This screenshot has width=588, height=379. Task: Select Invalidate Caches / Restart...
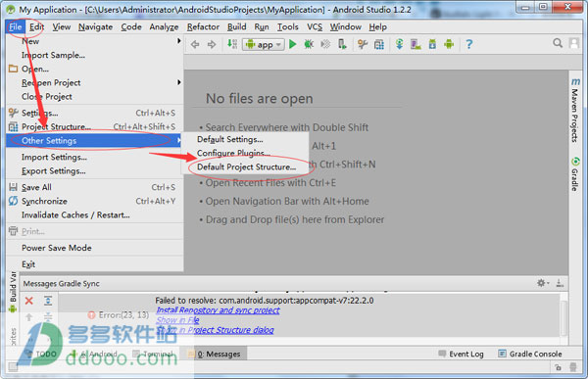(94, 215)
